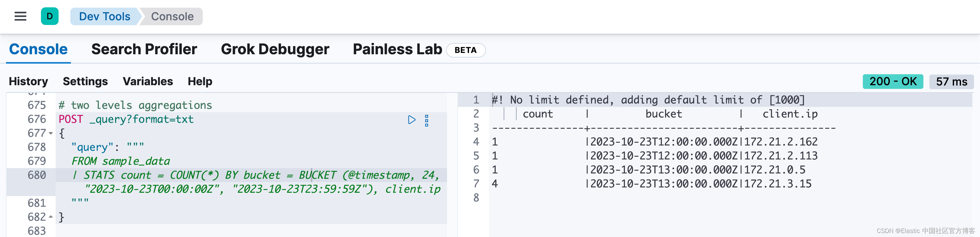Open console Settings

pyautogui.click(x=85, y=82)
